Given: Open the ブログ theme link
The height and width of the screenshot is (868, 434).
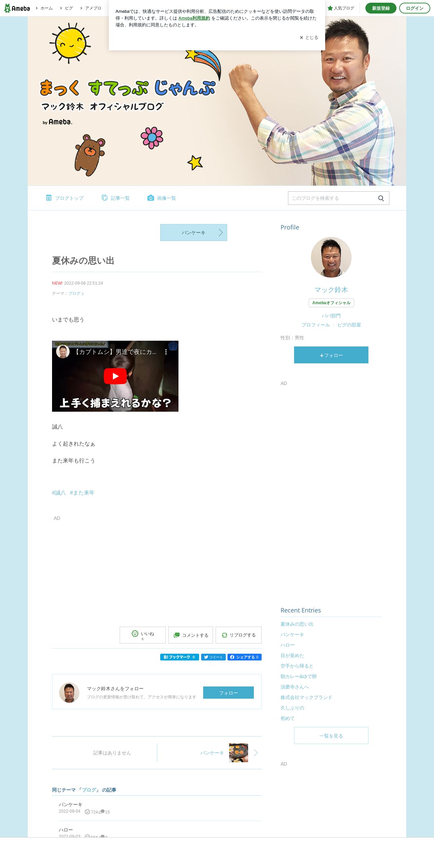Looking at the screenshot, I should tap(76, 293).
